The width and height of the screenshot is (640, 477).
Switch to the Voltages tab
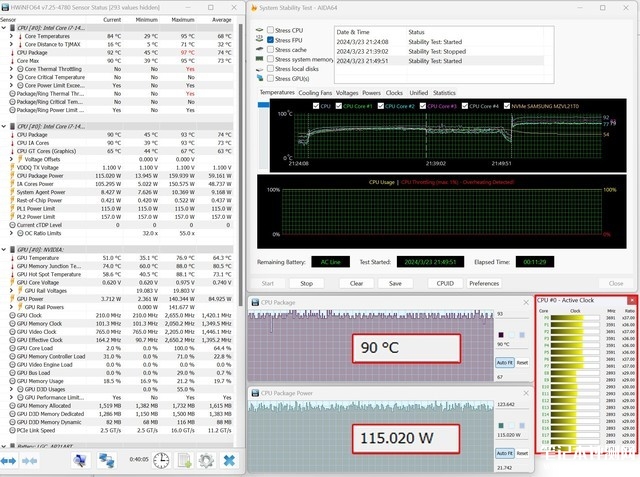(x=347, y=93)
